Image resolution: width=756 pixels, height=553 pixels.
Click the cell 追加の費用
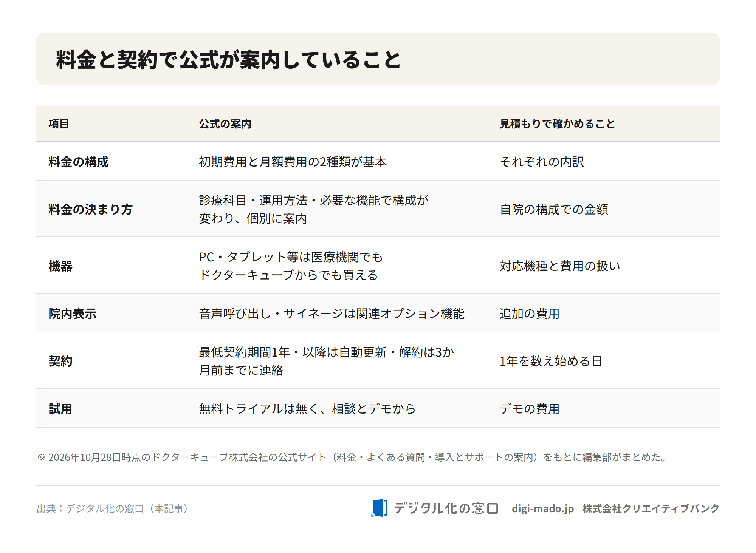[x=530, y=314]
